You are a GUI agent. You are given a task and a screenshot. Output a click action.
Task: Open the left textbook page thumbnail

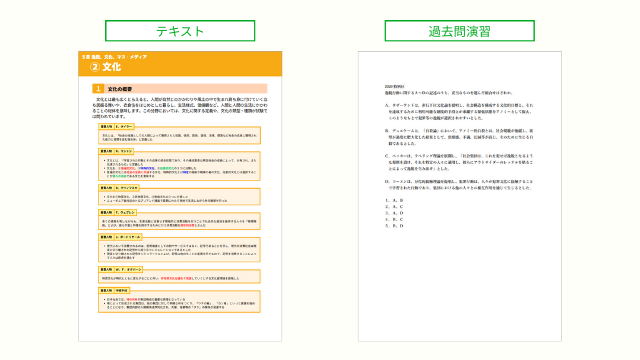point(180,196)
